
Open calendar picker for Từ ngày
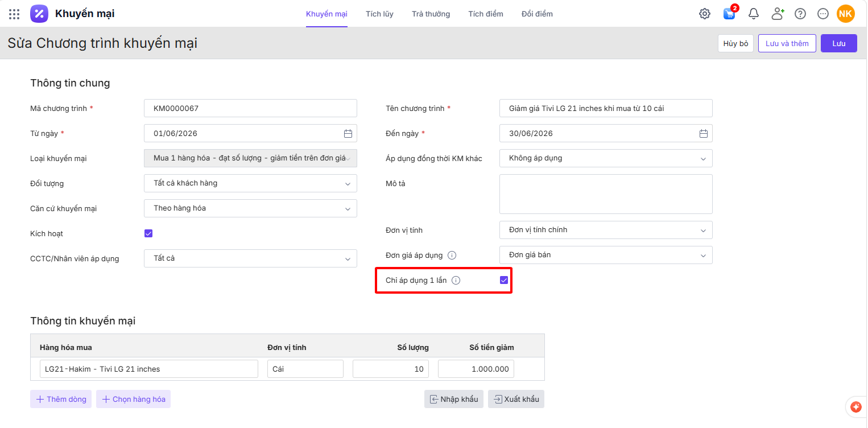(348, 133)
